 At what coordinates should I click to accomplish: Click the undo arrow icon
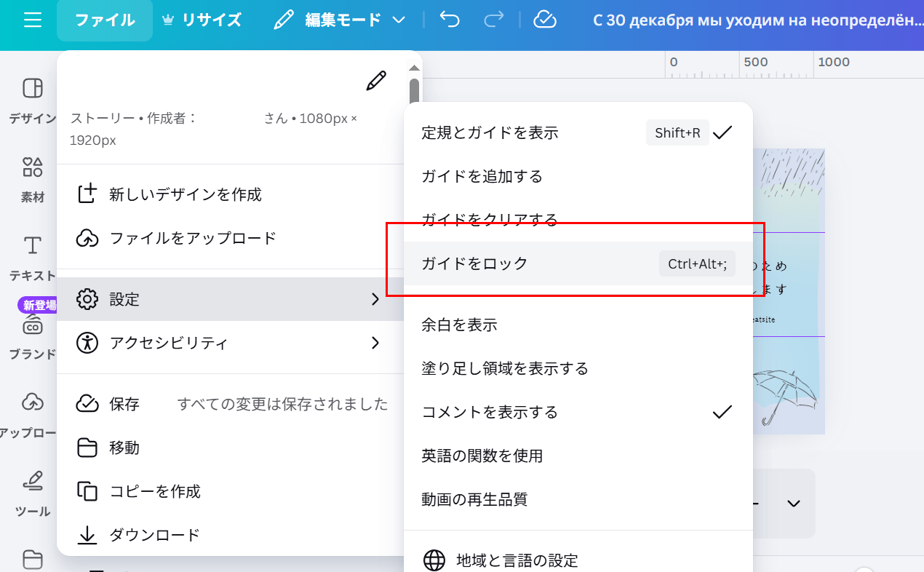(450, 20)
